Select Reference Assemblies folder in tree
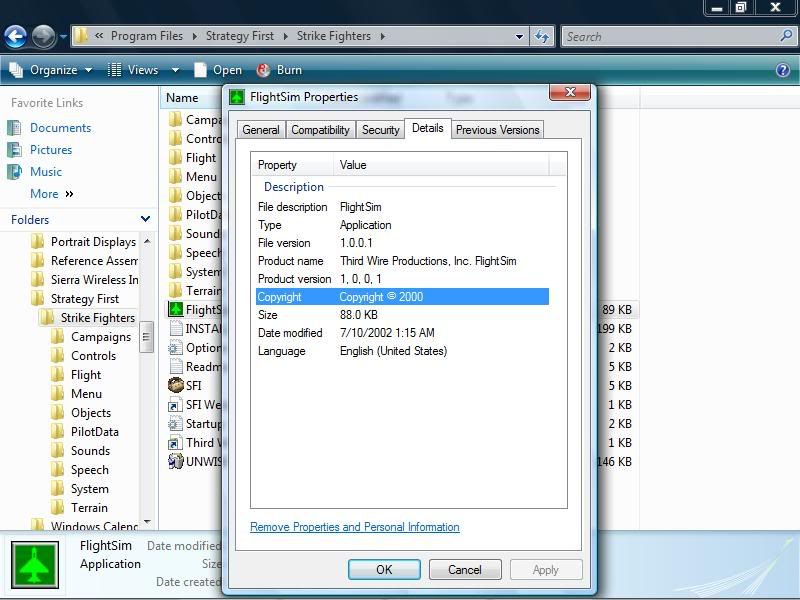800x600 pixels. pos(94,261)
